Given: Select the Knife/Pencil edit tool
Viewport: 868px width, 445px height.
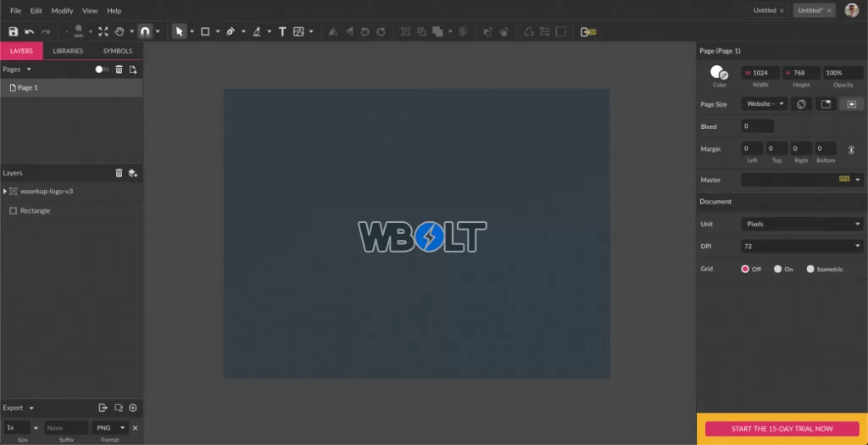Looking at the screenshot, I should pyautogui.click(x=257, y=31).
